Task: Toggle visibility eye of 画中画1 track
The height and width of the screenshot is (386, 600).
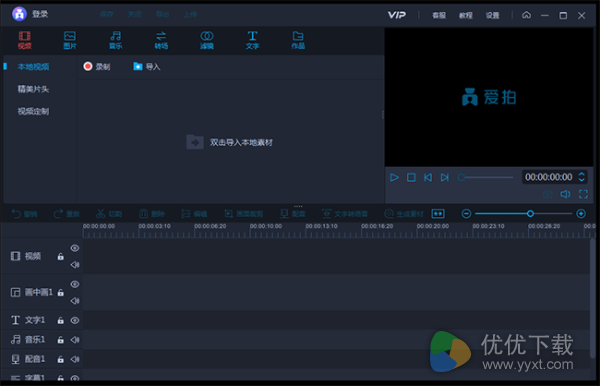Action: pyautogui.click(x=75, y=284)
